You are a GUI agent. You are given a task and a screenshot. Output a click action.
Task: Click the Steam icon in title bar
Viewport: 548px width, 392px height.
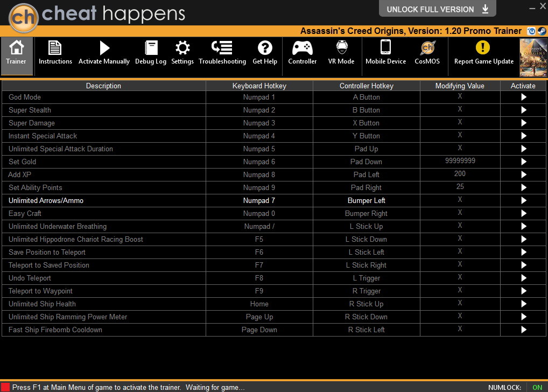pyautogui.click(x=542, y=31)
